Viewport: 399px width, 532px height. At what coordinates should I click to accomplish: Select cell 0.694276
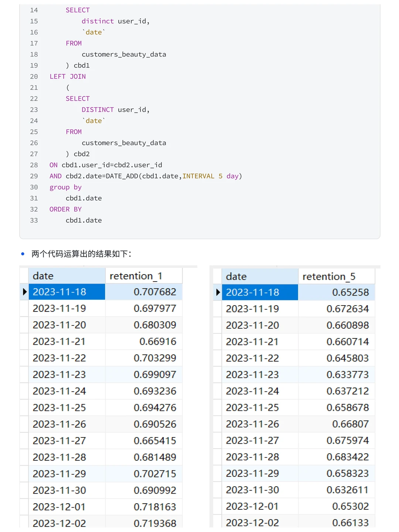[144, 407]
